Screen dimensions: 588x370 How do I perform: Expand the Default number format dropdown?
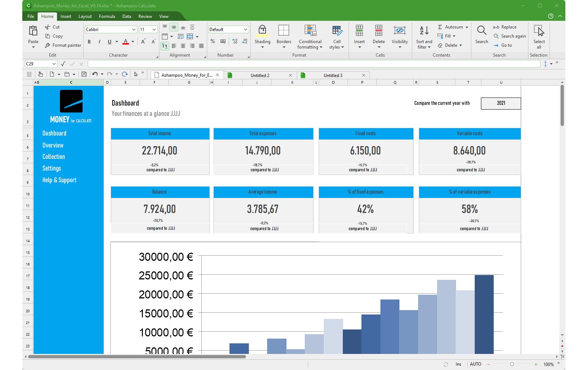coord(245,30)
